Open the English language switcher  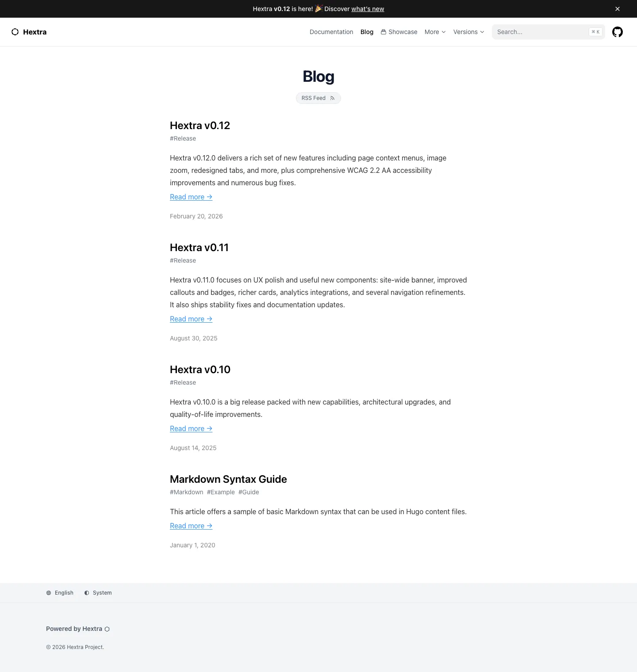(x=60, y=593)
